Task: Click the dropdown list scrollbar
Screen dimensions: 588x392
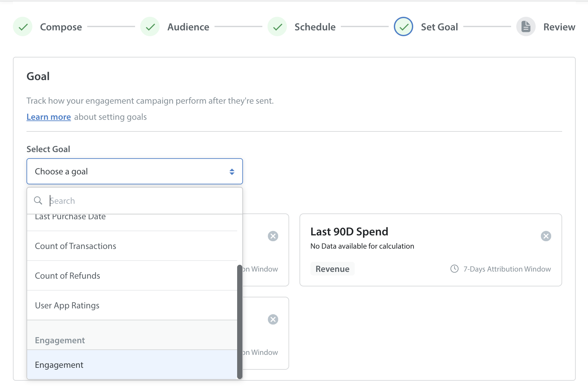Action: pos(240,322)
